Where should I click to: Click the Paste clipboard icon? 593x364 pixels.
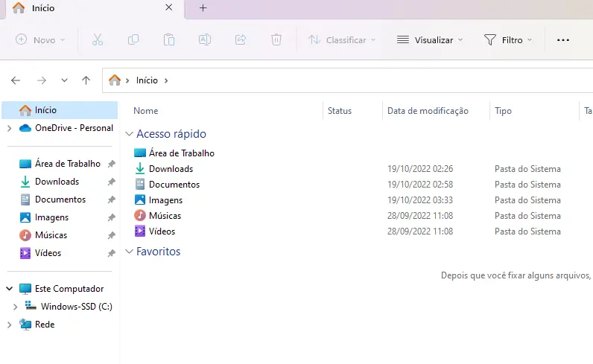(x=169, y=39)
